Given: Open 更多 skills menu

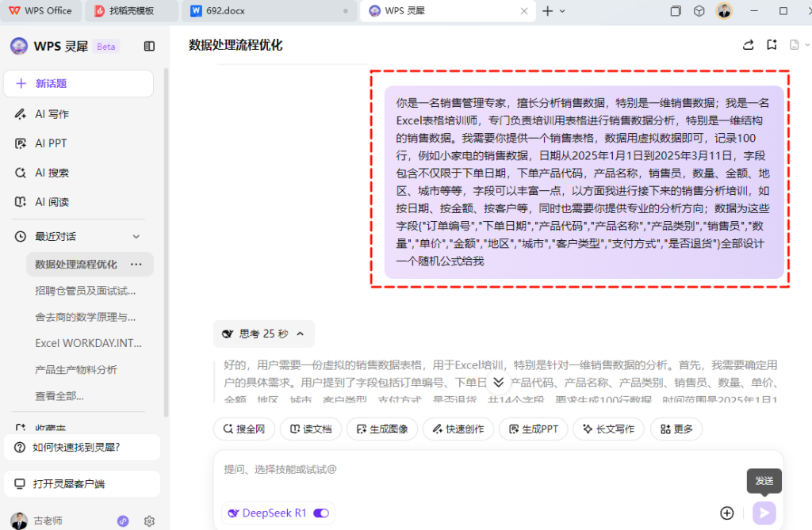Looking at the screenshot, I should (676, 429).
